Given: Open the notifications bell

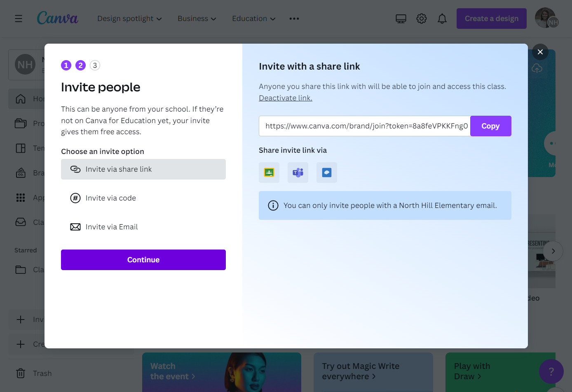Looking at the screenshot, I should coord(442,19).
